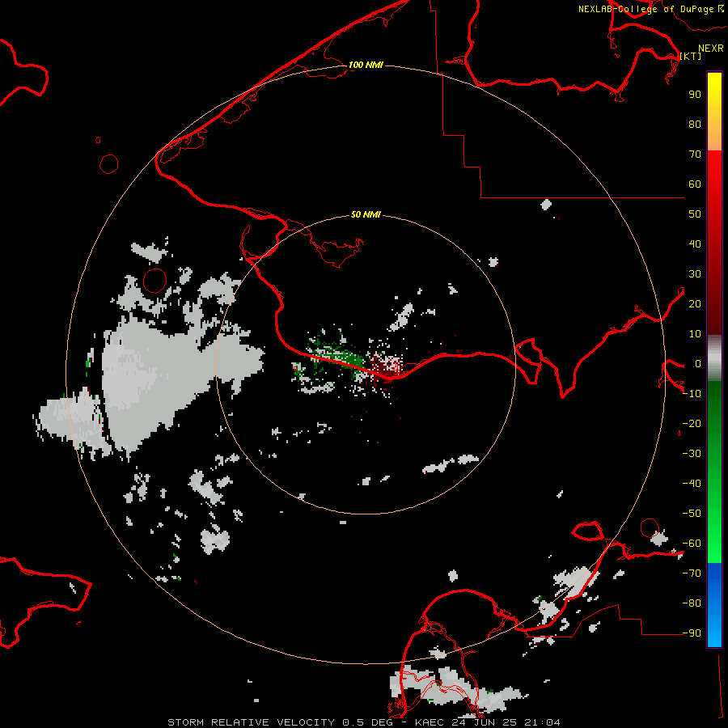Click the -60 value on velocity scale
Image resolution: width=728 pixels, height=728 pixels.
pyautogui.click(x=692, y=544)
